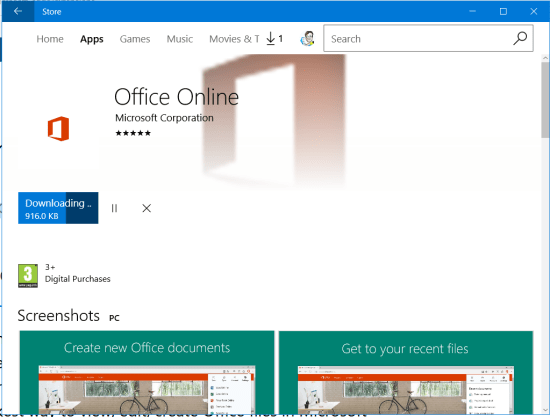Image resolution: width=550 pixels, height=417 pixels.
Task: Select the PC screenshots label
Action: coord(114,318)
